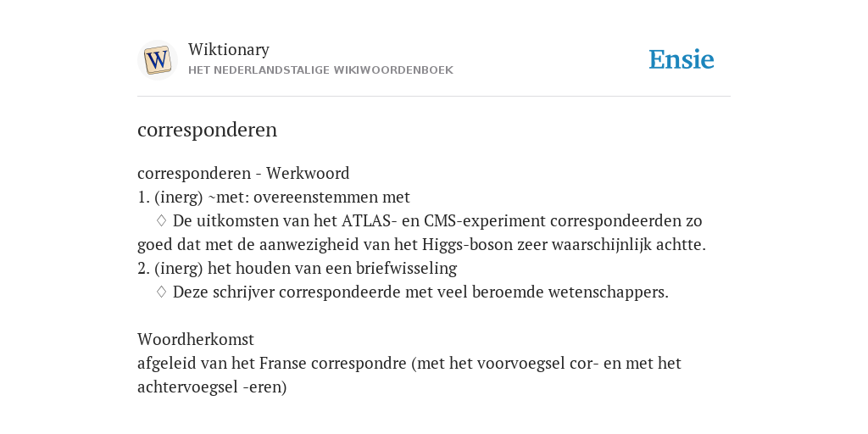Click the line 'corresponderen - Werkwoord'
The image size is (868, 434).
tap(243, 173)
